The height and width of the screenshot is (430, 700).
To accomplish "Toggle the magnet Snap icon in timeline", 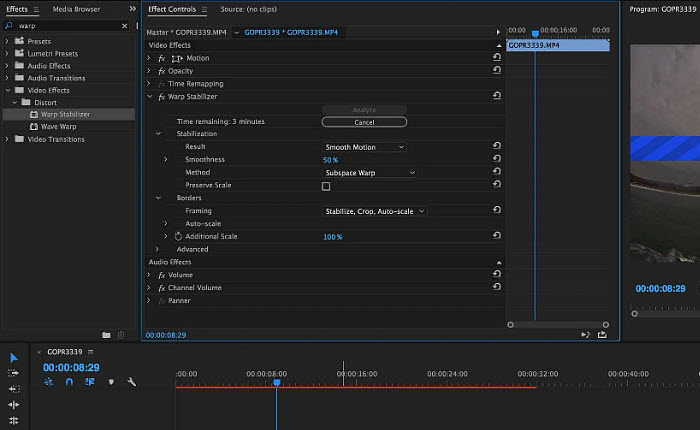I will 69,382.
